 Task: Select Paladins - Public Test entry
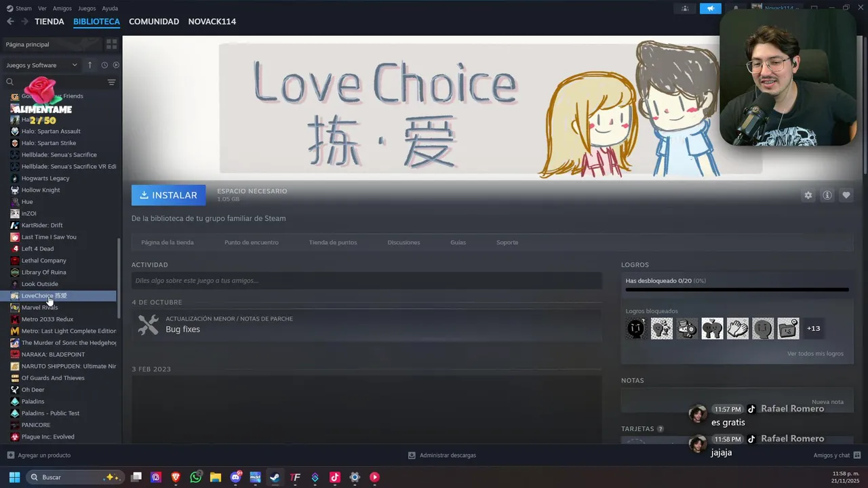click(50, 413)
